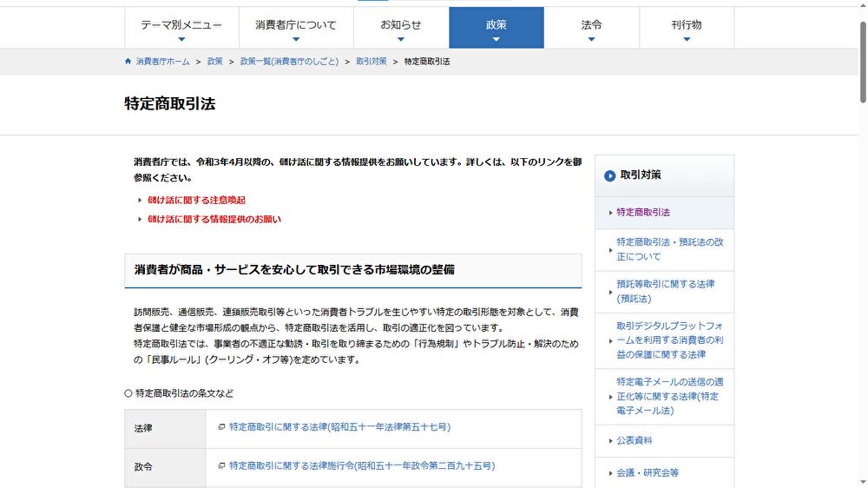The height and width of the screenshot is (488, 868).
Task: Click dropdown arrow under 政策
Action: (x=496, y=39)
